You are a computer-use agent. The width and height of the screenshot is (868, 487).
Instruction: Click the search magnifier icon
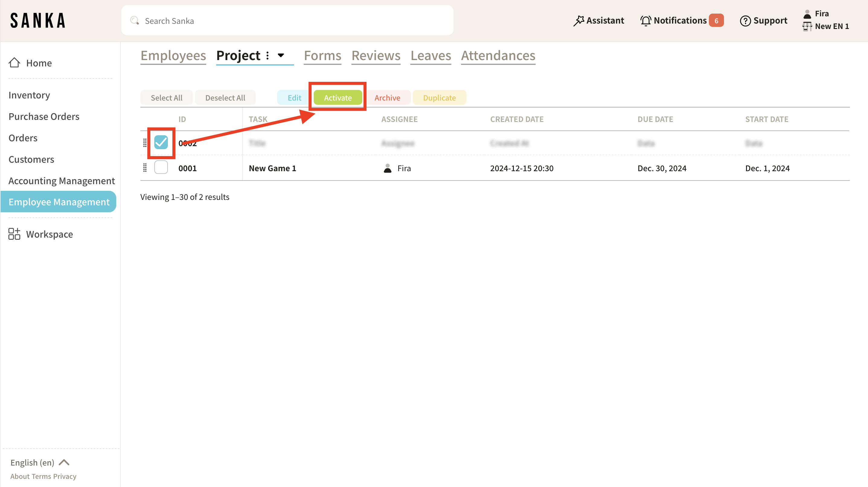point(134,21)
